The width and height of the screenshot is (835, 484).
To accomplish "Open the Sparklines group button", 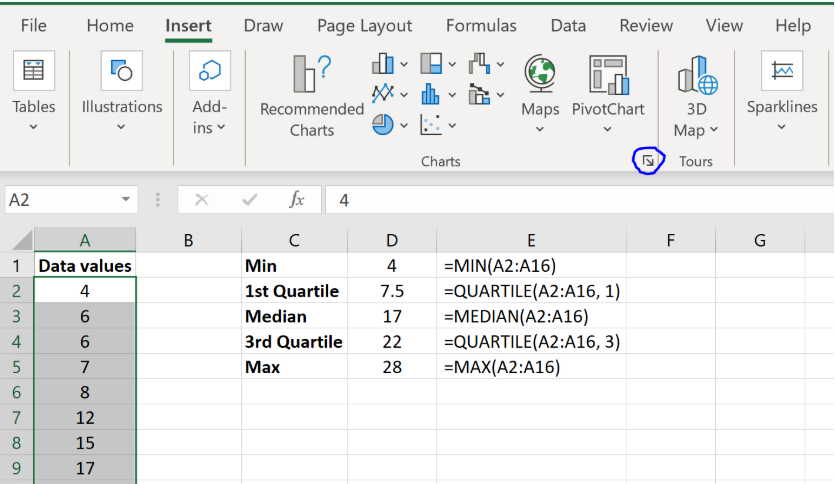I will coord(781,90).
